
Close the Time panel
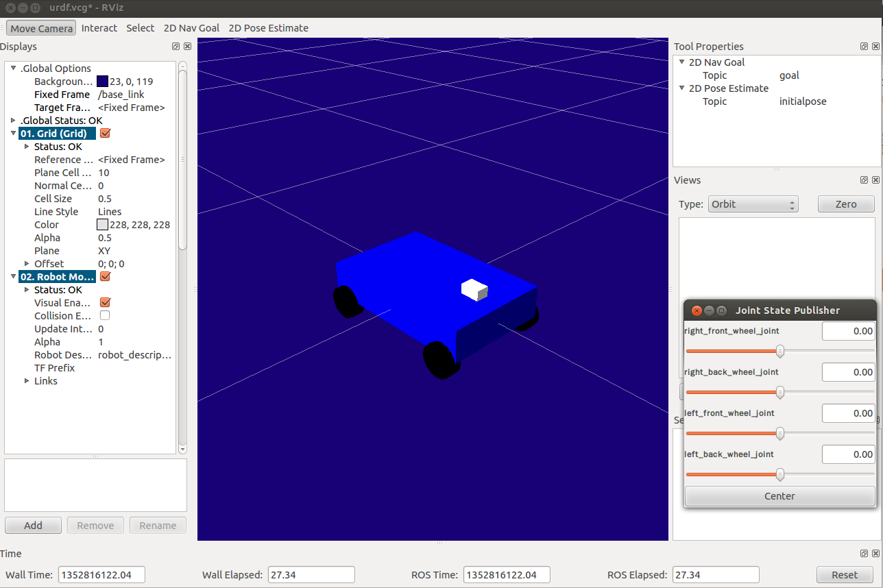(x=875, y=554)
